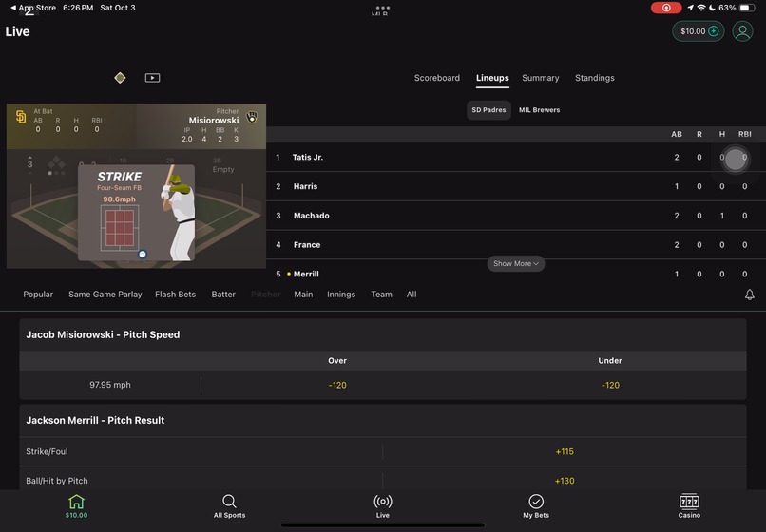Tap France lineup row
766x532 pixels.
[516, 245]
